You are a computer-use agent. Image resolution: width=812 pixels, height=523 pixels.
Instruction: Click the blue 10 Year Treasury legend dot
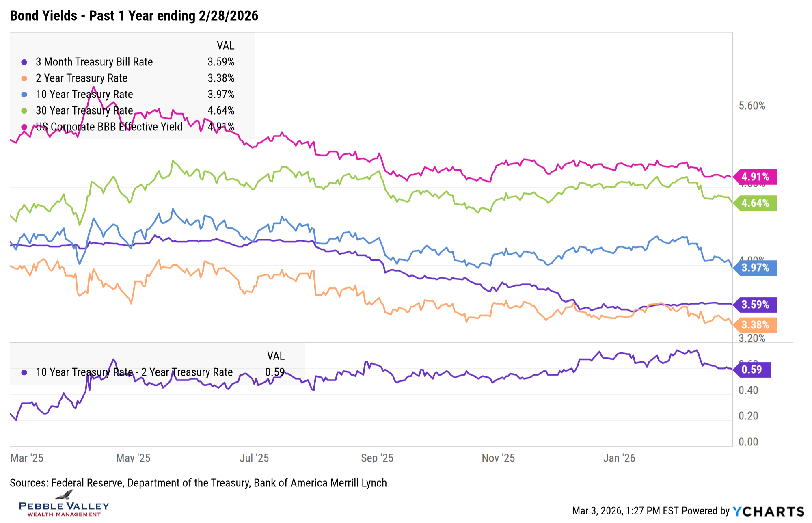click(24, 95)
